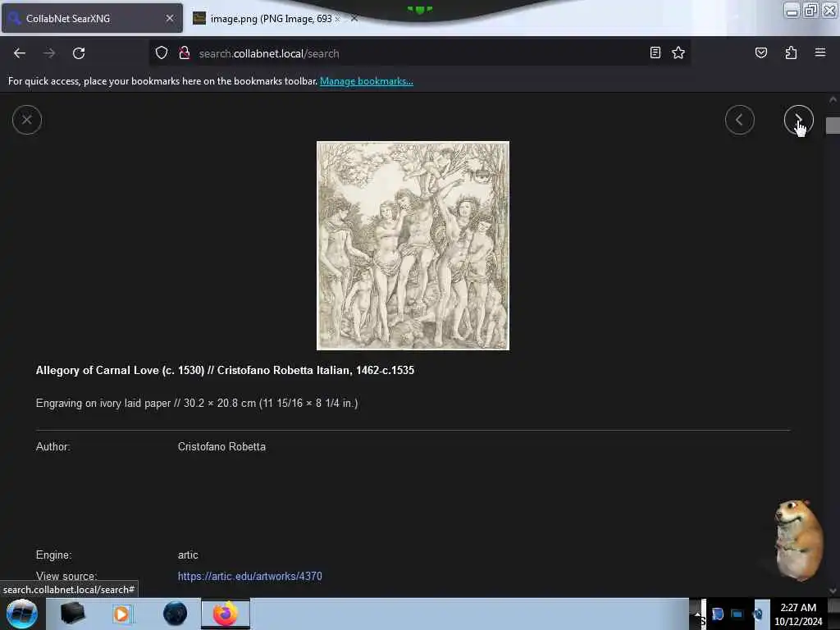This screenshot has width=840, height=630.
Task: Click the scrollbar up arrow
Action: [x=833, y=99]
